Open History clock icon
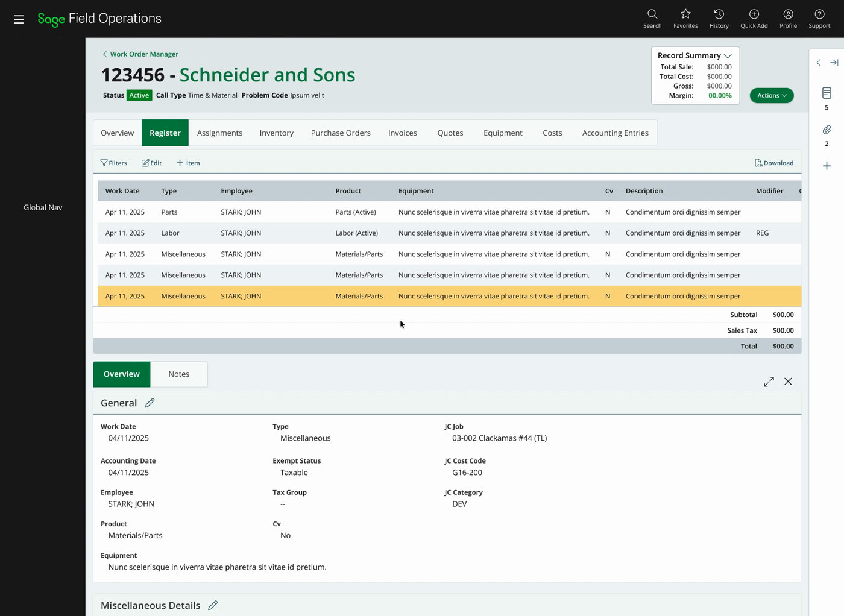The image size is (844, 616). click(x=719, y=19)
